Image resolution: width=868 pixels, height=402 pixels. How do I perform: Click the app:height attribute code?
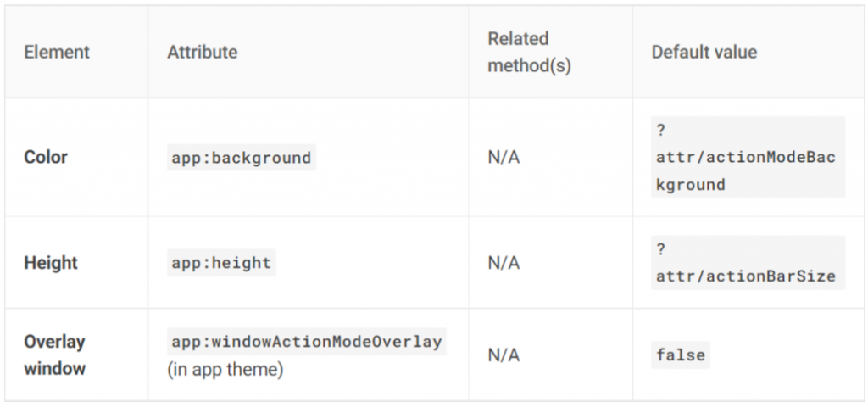tap(222, 263)
